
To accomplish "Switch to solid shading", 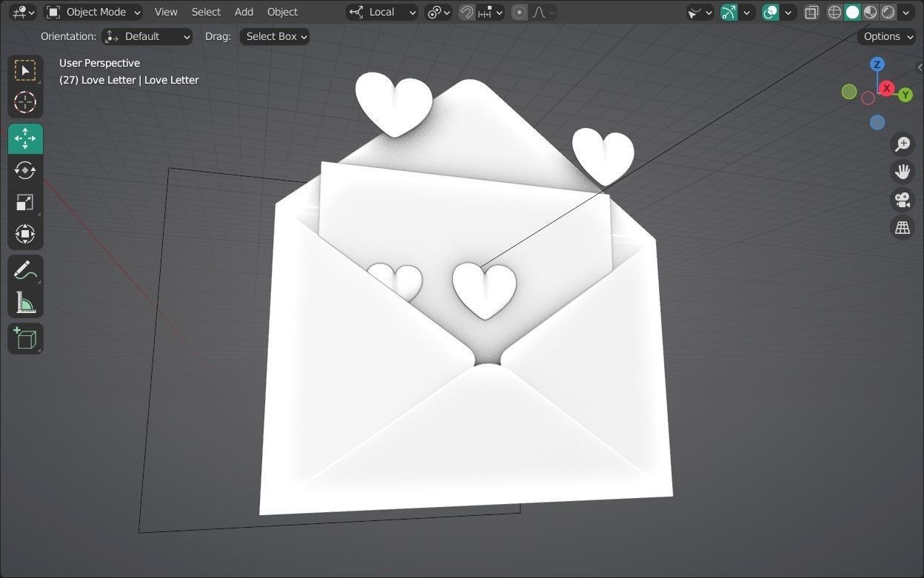I will [853, 12].
